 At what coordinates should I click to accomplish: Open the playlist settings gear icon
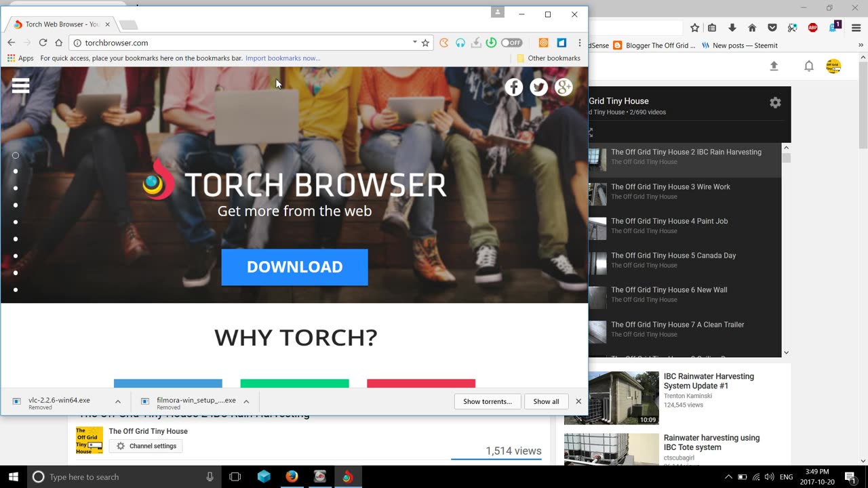click(x=775, y=102)
